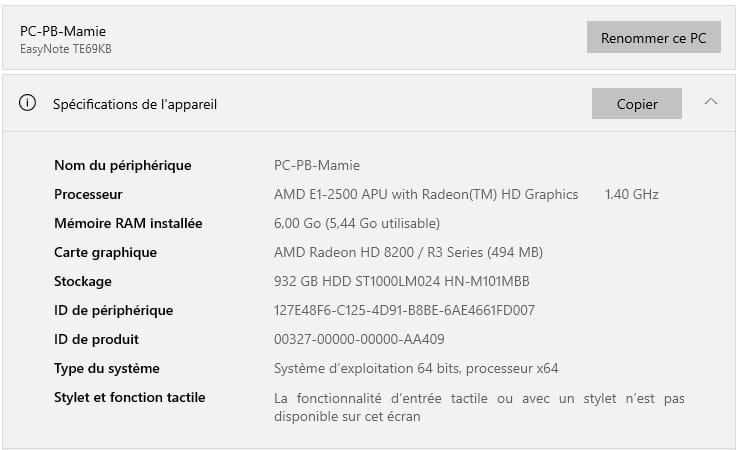
Task: Click the 6,00 Go RAM value
Action: click(x=356, y=223)
